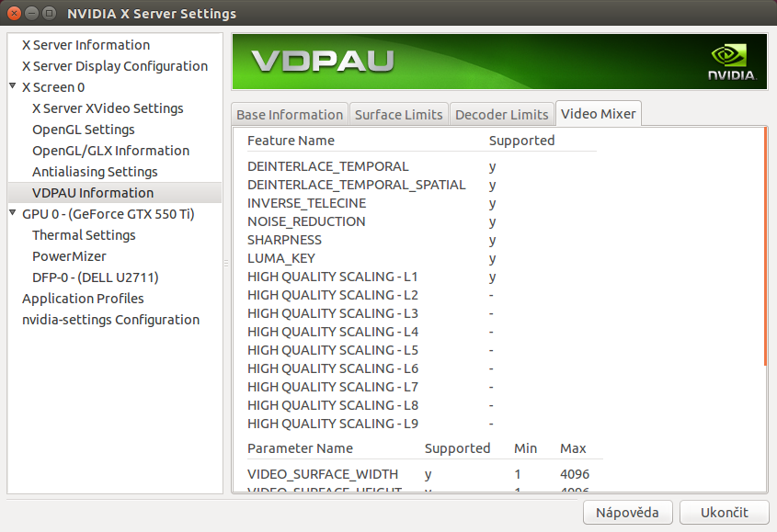
Task: Select the Decoder Limits tab
Action: tap(501, 115)
